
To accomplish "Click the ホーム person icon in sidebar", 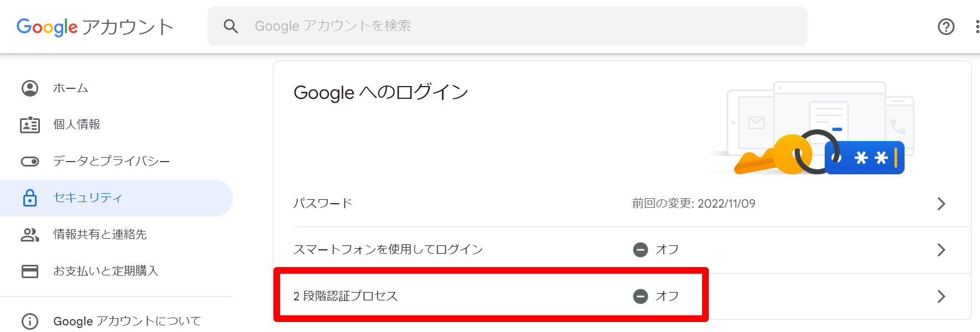I will pyautogui.click(x=30, y=88).
